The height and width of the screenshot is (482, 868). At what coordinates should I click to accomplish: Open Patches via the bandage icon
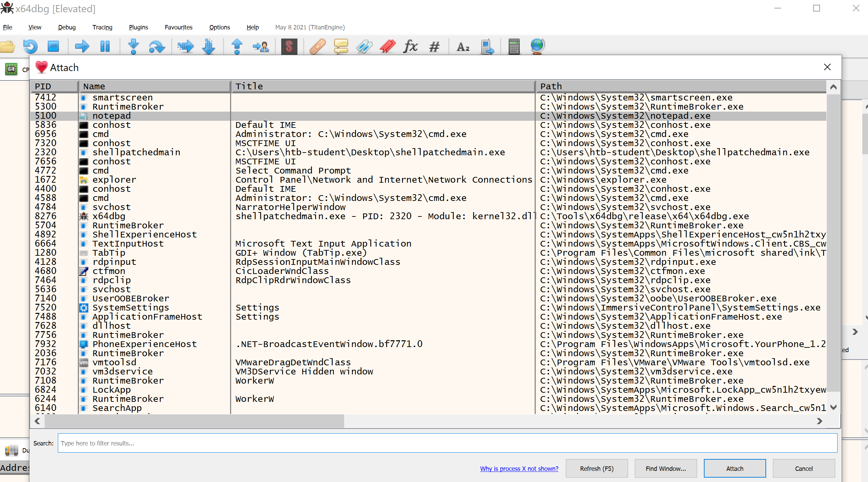[317, 46]
